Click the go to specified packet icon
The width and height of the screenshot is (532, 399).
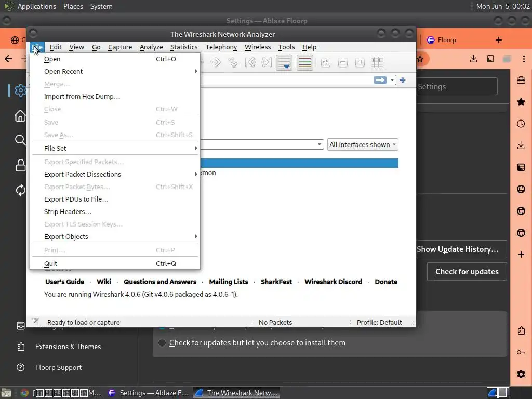click(233, 62)
